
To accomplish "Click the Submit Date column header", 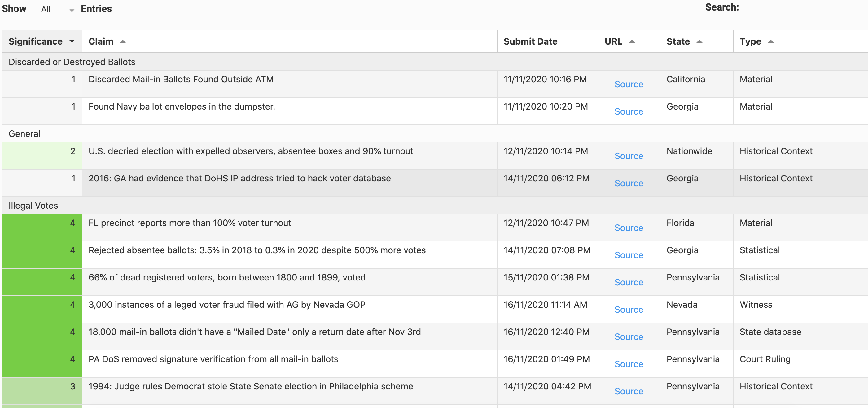I will click(547, 41).
